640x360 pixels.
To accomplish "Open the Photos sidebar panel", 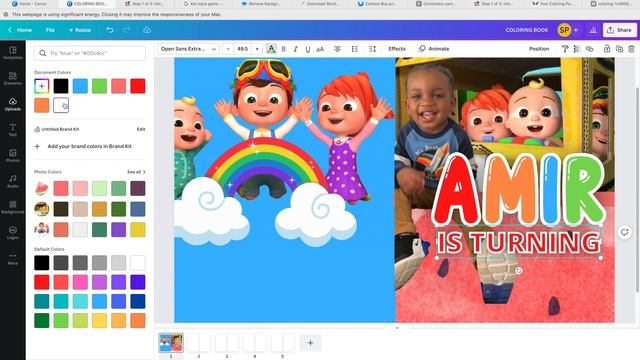I will point(13,156).
